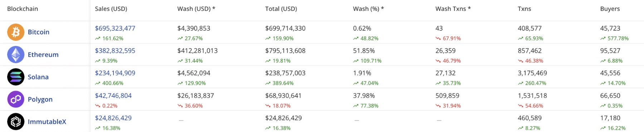The image size is (644, 132).
Task: Sort by Wash (USD) column header
Action: pos(196,9)
